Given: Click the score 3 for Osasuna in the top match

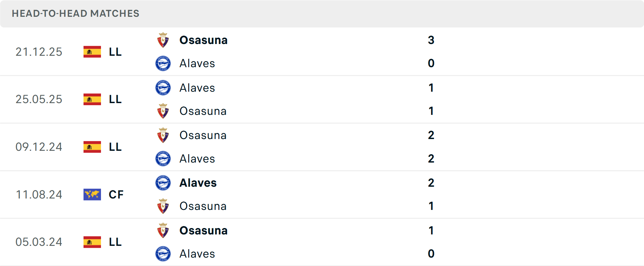Looking at the screenshot, I should [x=431, y=40].
